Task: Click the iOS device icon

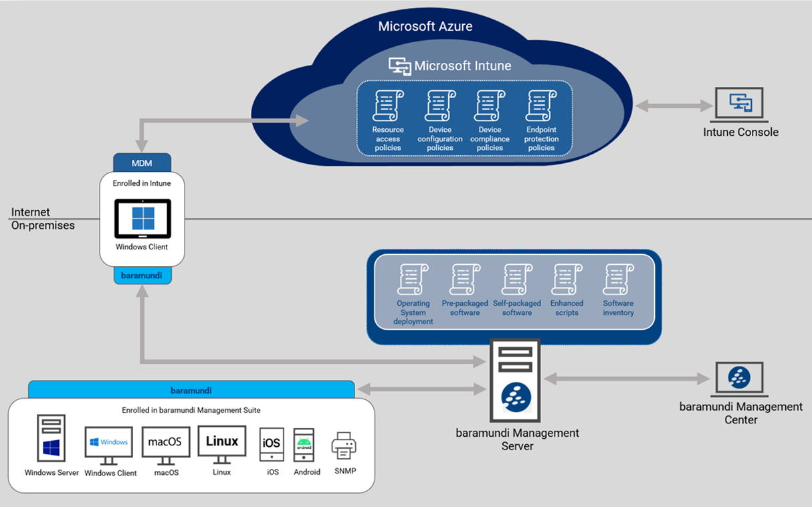Action: point(272,445)
